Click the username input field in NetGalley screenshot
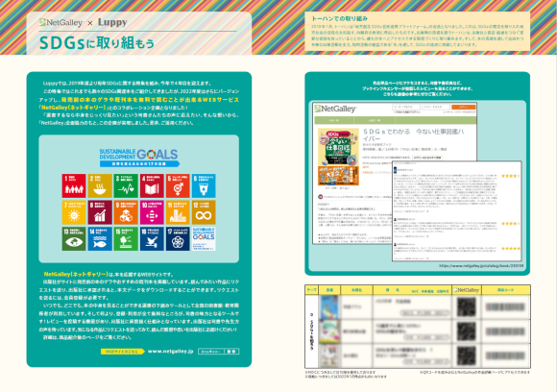The height and width of the screenshot is (392, 557). 406,107
